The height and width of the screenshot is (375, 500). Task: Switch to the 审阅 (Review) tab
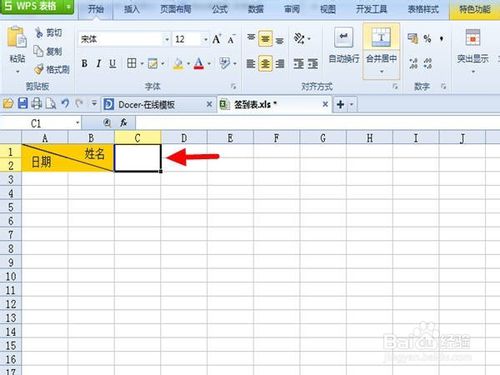point(292,9)
